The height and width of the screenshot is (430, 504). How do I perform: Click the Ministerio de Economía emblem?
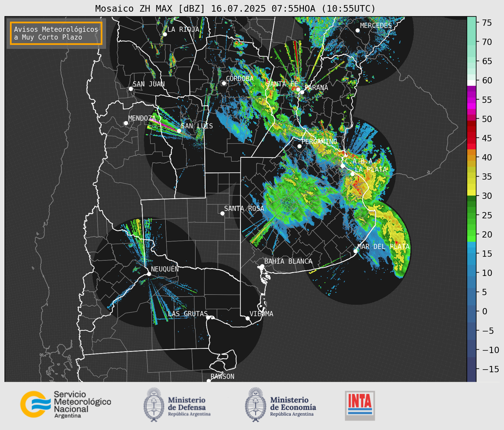click(255, 405)
